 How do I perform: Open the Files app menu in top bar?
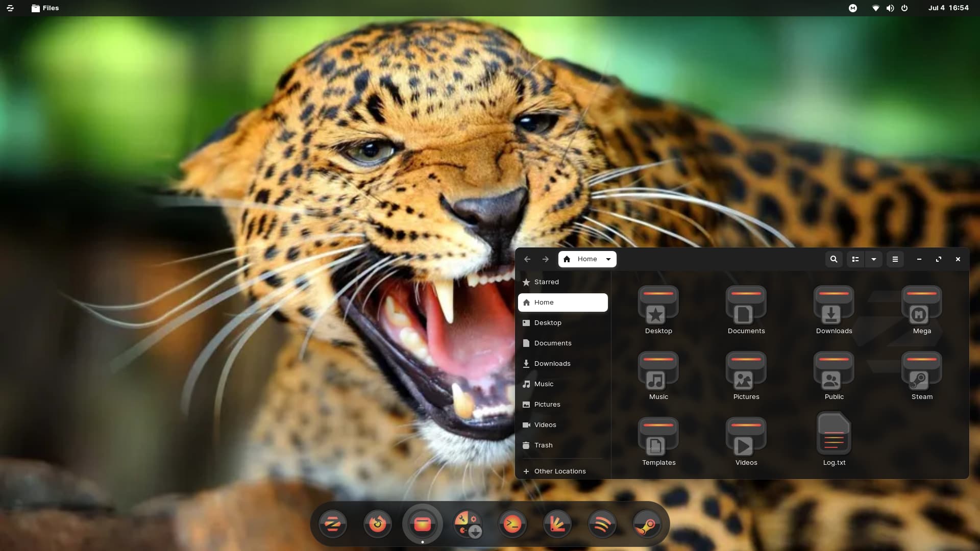(x=45, y=8)
